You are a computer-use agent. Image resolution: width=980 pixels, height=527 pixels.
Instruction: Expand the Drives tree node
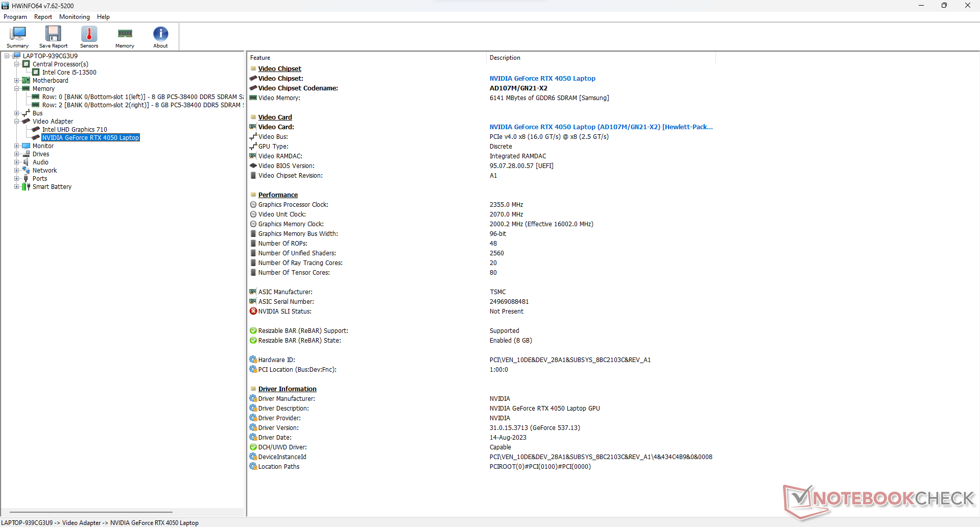point(17,154)
